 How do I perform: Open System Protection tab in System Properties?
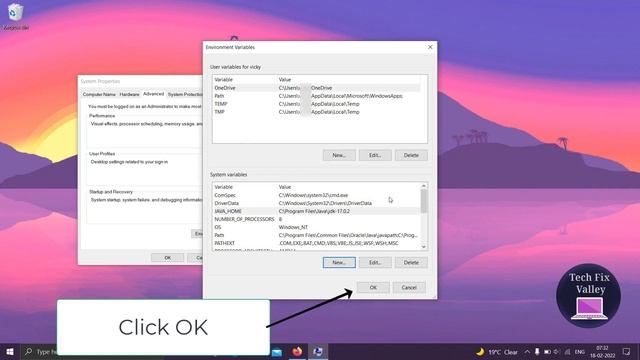(x=184, y=94)
